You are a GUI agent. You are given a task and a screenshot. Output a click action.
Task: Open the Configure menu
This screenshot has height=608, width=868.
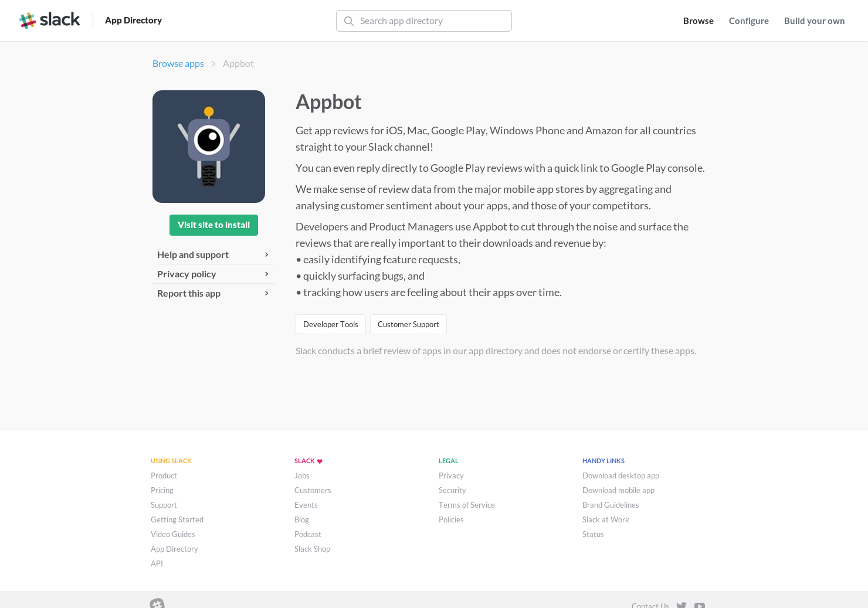[748, 21]
